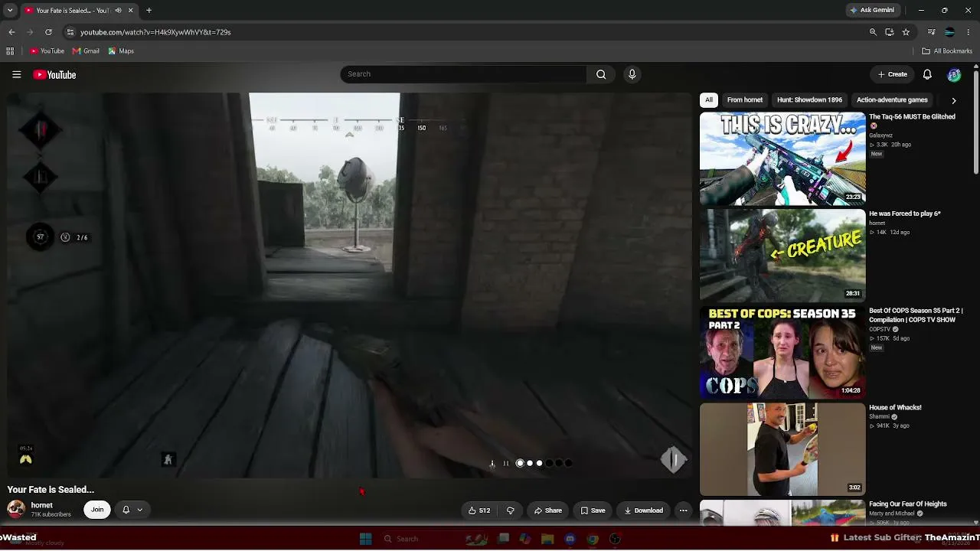Click the Ask Gemini button
Viewport: 980px width, 551px height.
(x=872, y=11)
